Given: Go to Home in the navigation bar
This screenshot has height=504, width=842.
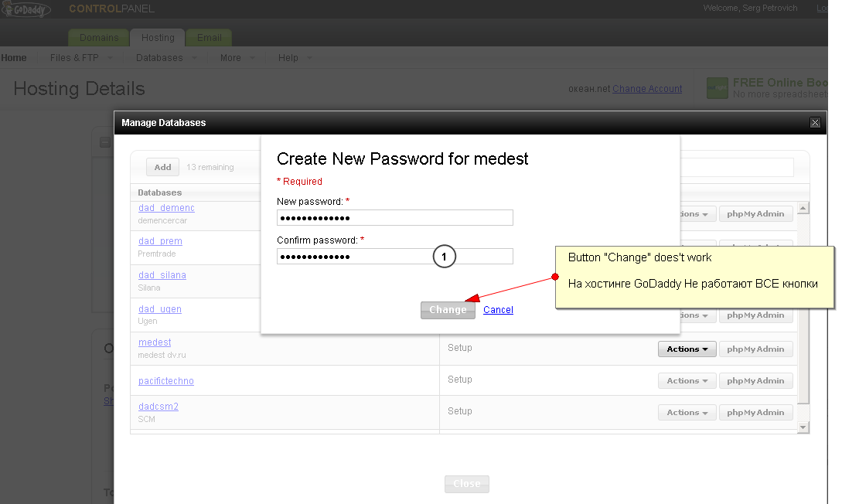Looking at the screenshot, I should click(13, 57).
